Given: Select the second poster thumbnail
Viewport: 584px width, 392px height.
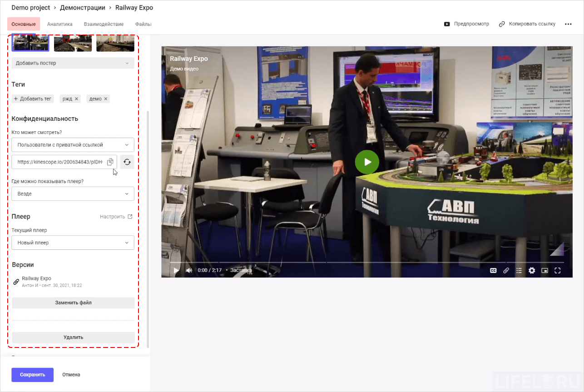Looking at the screenshot, I should coord(73,43).
